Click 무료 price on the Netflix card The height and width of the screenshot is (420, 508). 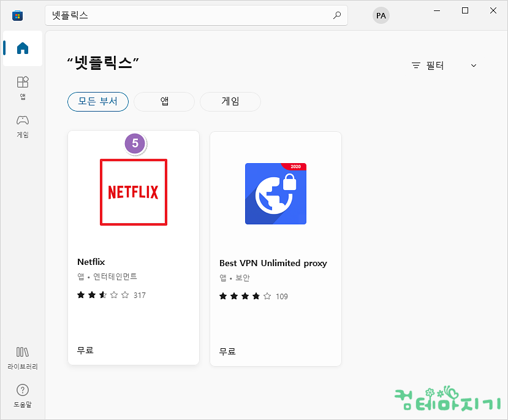(x=85, y=350)
